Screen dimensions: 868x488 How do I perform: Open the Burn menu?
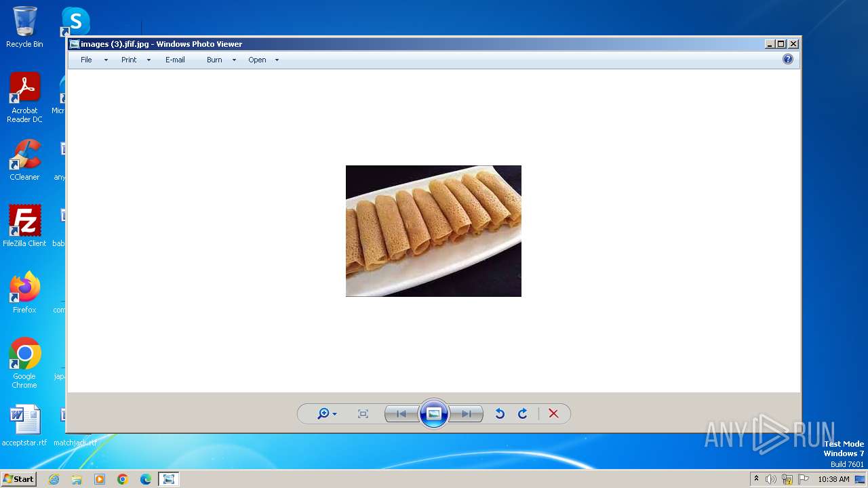point(214,60)
